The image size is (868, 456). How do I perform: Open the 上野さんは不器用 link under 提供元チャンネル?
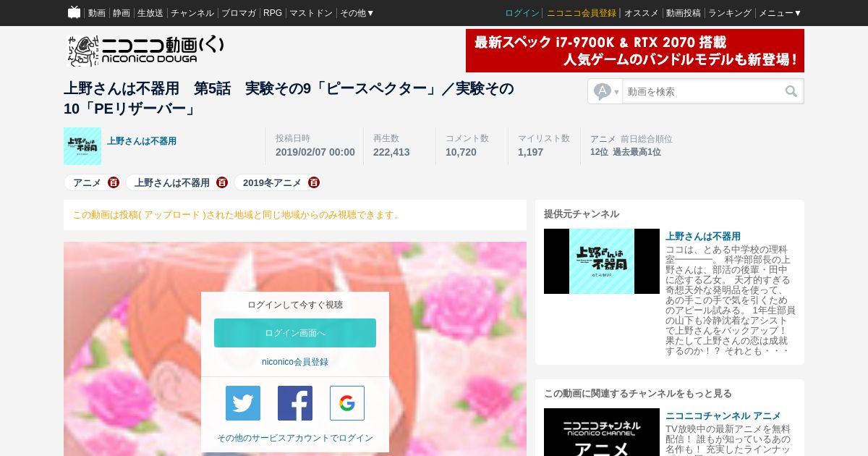[703, 237]
